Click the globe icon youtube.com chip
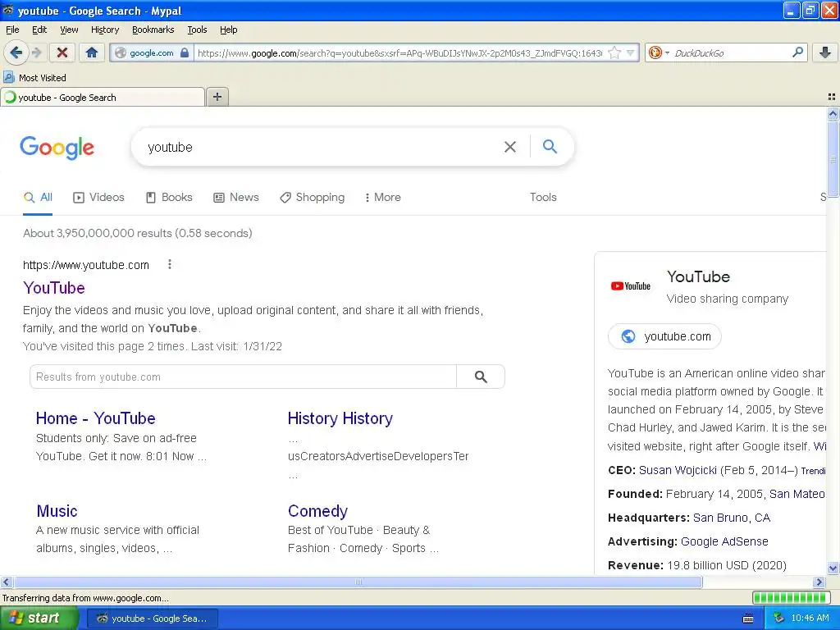The width and height of the screenshot is (840, 630). (628, 336)
